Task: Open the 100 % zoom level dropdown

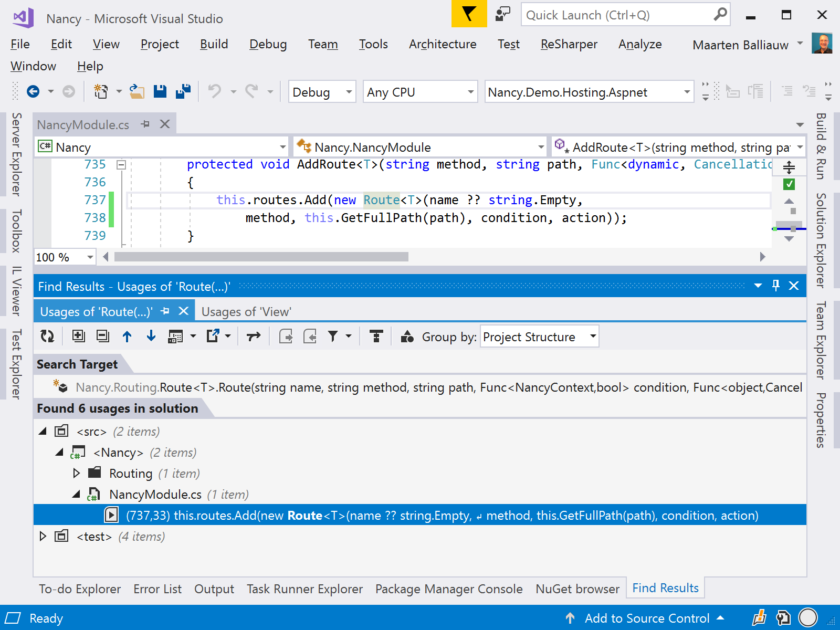Action: [x=65, y=257]
